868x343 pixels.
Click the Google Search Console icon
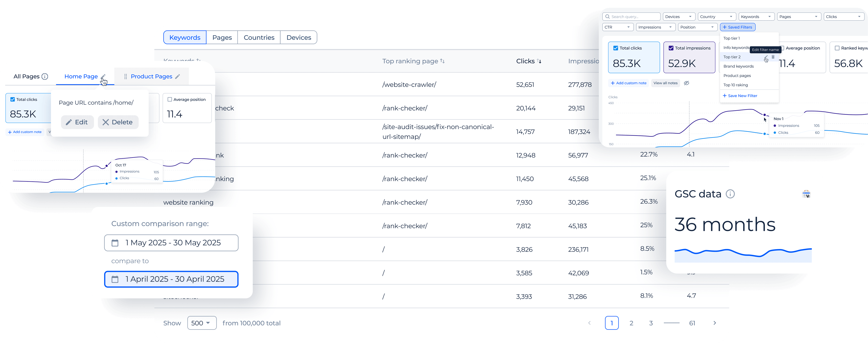pos(806,194)
